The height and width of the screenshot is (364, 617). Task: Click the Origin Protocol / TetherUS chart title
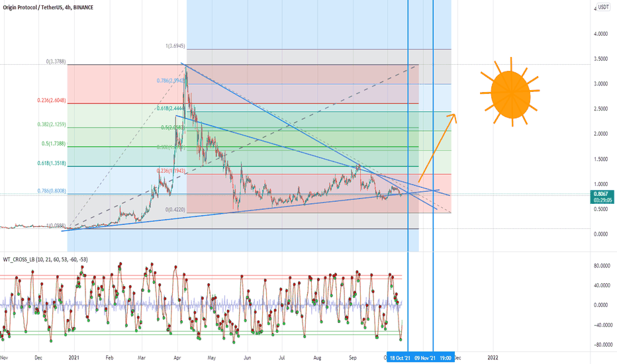coord(48,7)
